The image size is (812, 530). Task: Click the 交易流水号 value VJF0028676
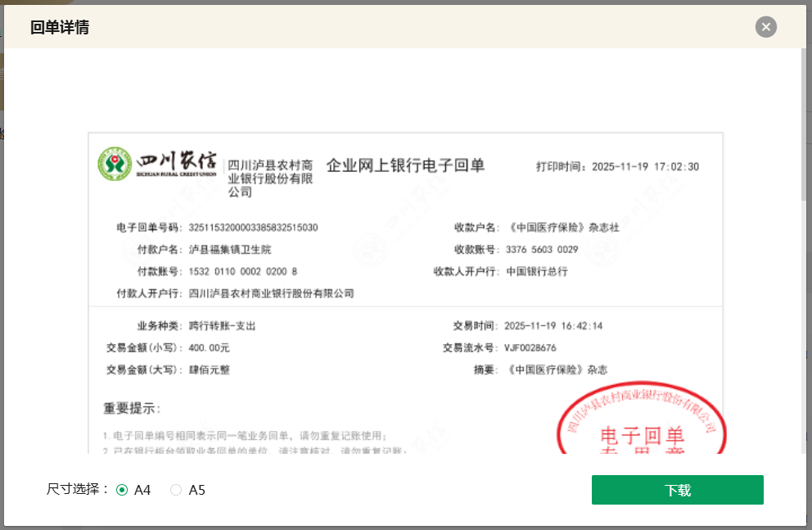pos(530,348)
